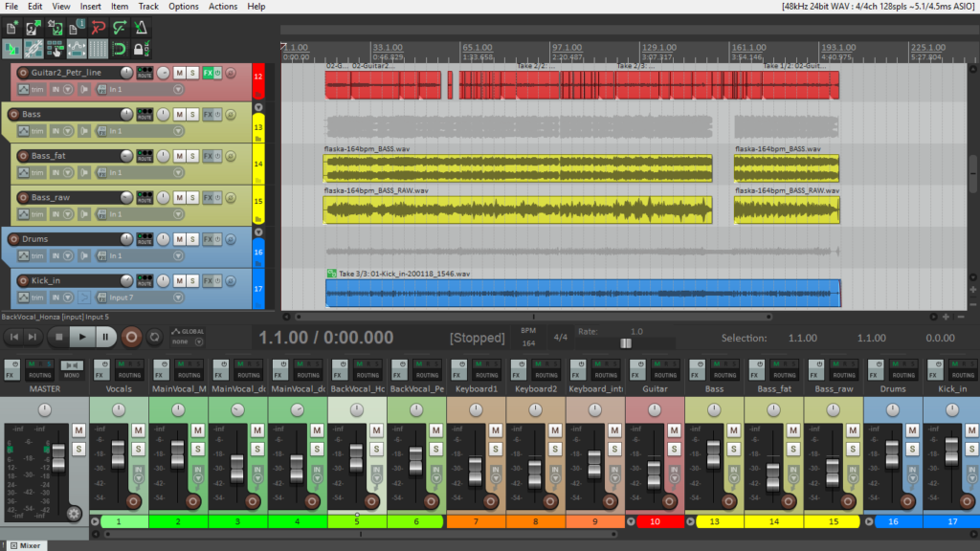Click the Undo toolbar icon
The height and width of the screenshot is (551, 980).
click(x=99, y=28)
